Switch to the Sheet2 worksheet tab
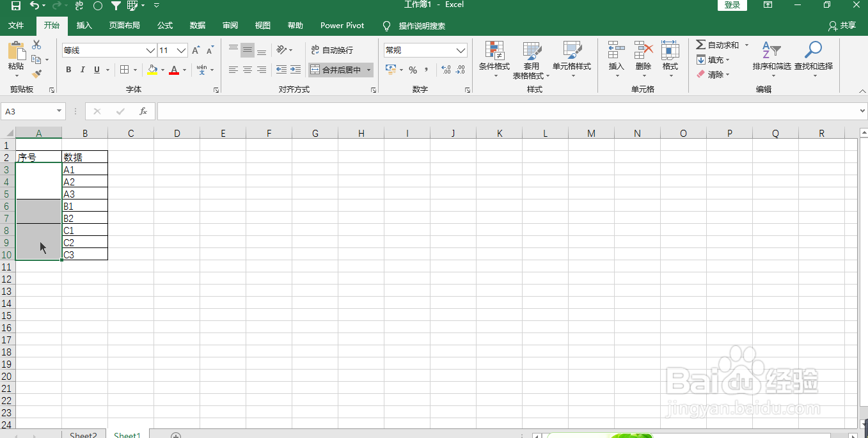Screen dimensions: 868x438 tap(83, 435)
